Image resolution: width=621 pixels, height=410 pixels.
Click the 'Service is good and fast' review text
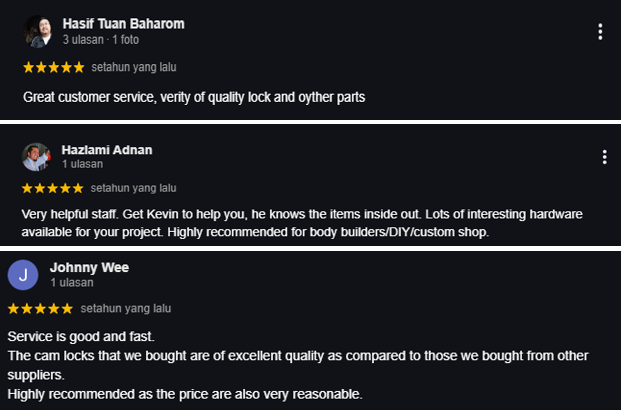(x=298, y=365)
